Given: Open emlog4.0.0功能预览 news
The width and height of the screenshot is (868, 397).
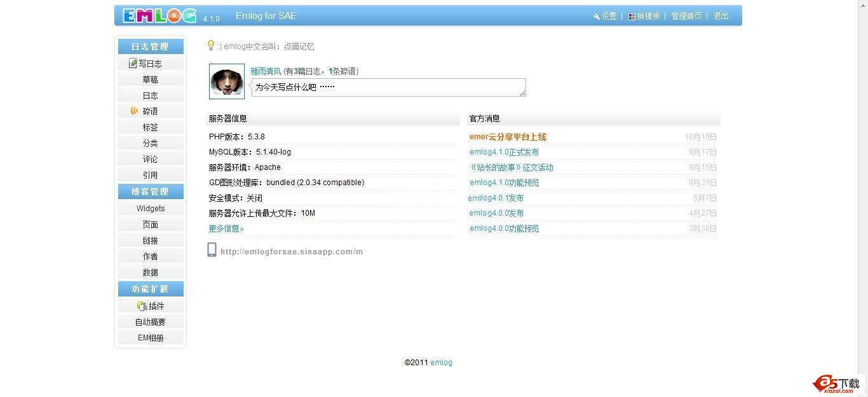Looking at the screenshot, I should (x=505, y=228).
